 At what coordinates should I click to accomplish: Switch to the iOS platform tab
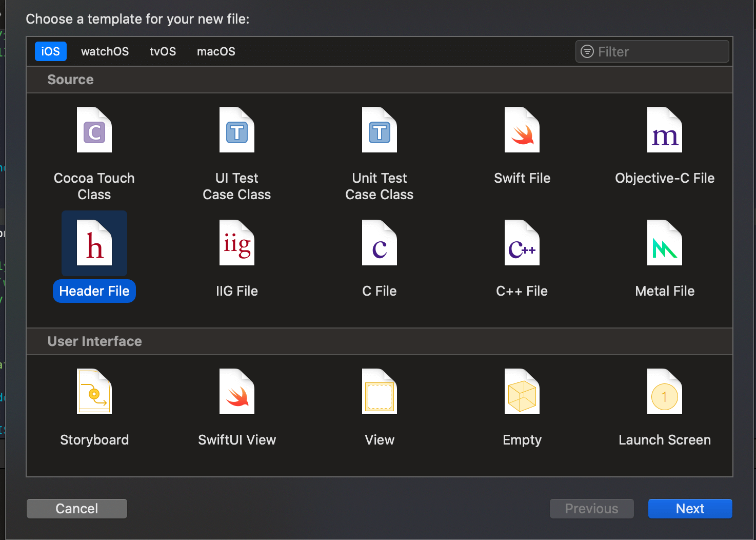click(51, 51)
